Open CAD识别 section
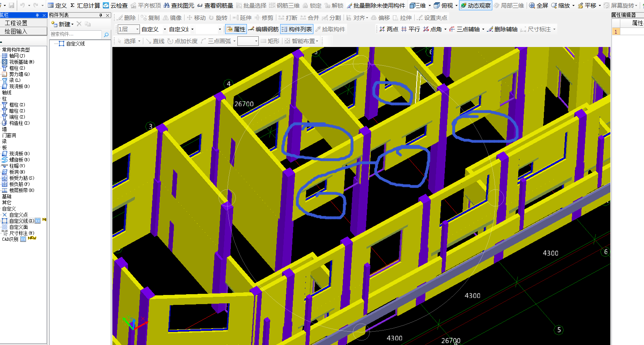The height and width of the screenshot is (345, 644). (10, 239)
